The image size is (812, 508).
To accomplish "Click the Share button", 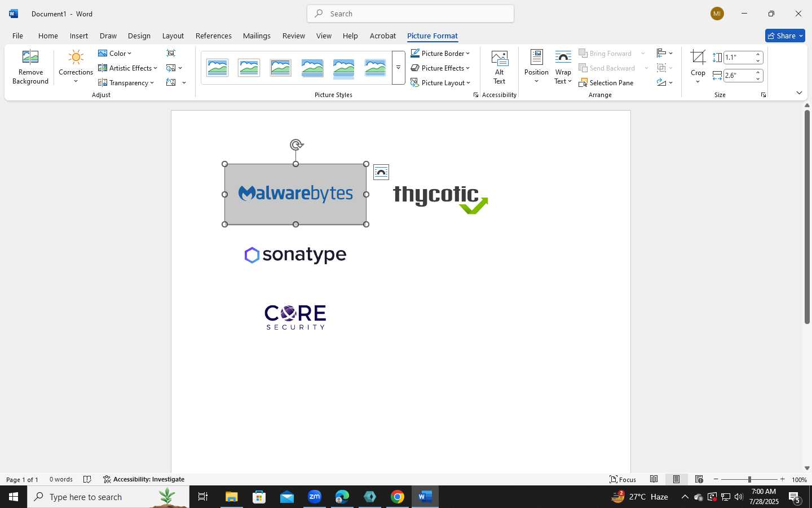I will click(x=785, y=36).
